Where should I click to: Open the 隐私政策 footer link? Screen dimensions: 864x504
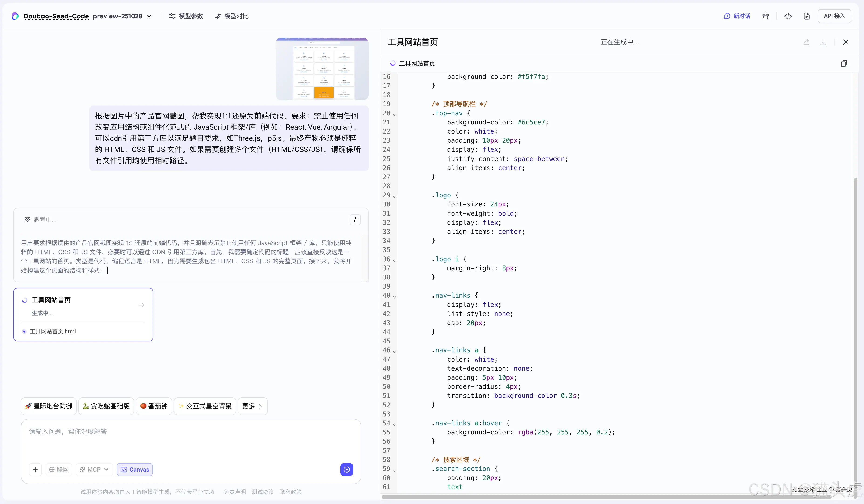[x=290, y=492]
